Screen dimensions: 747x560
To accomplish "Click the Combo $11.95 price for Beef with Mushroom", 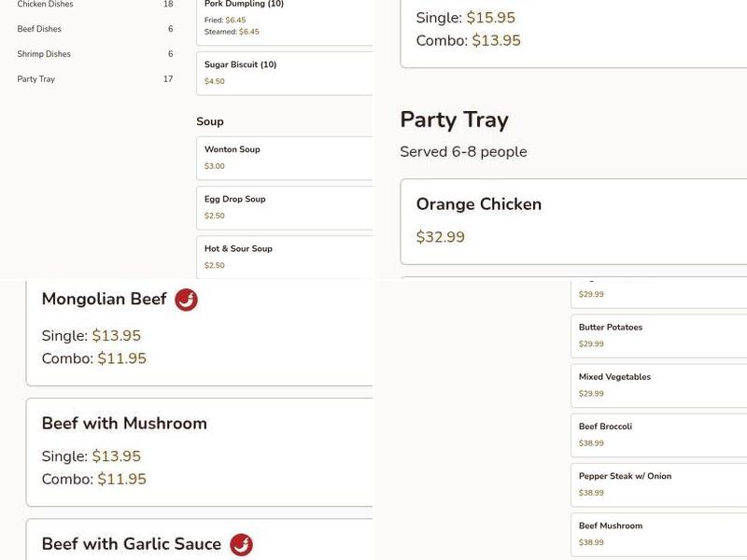I will pos(93,479).
